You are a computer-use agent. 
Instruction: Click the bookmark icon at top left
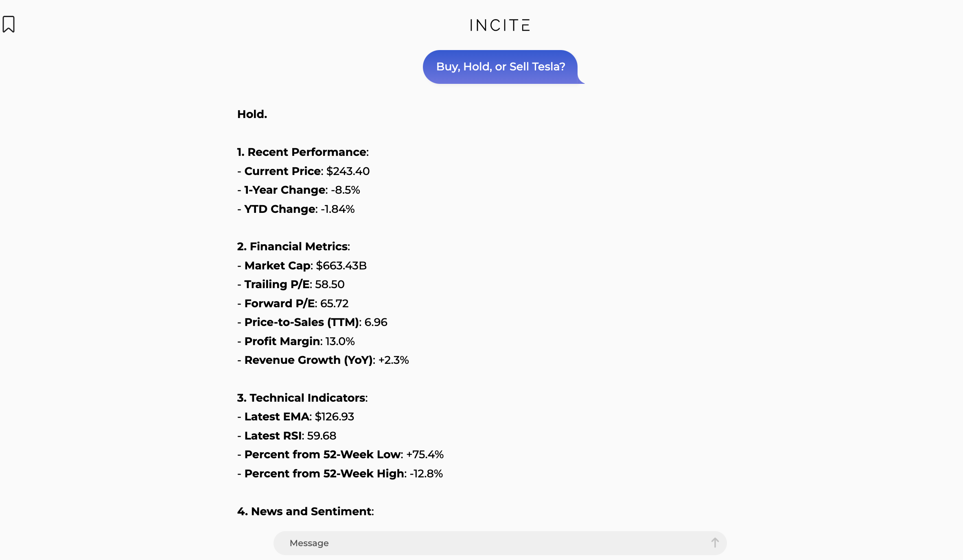pos(9,24)
